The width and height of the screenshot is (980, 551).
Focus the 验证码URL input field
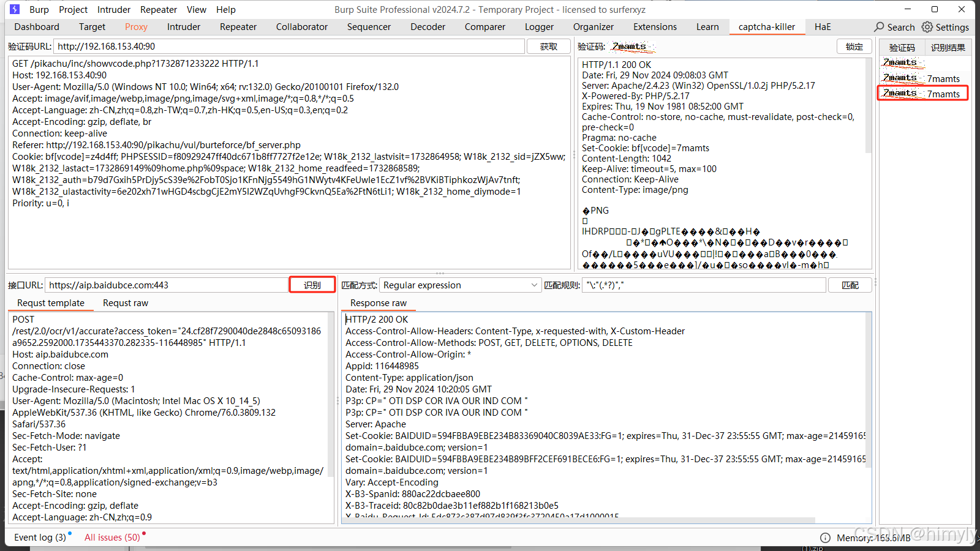pyautogui.click(x=289, y=47)
